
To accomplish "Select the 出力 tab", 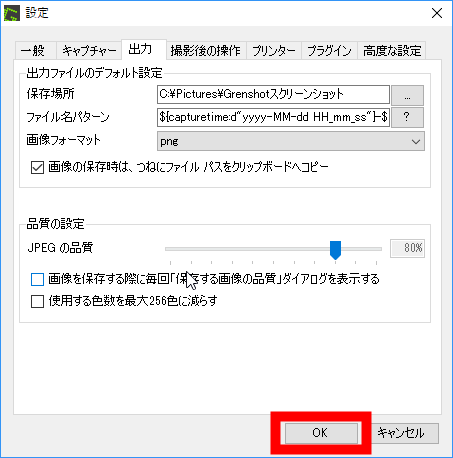I will [x=144, y=49].
